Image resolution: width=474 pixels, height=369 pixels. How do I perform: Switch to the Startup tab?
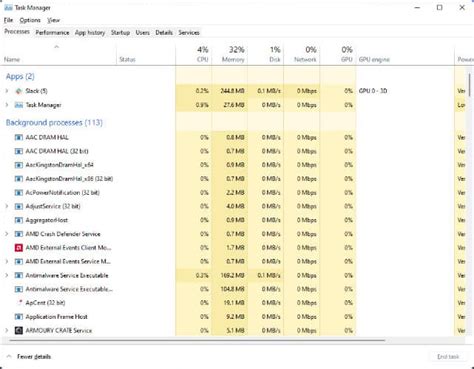[120, 33]
